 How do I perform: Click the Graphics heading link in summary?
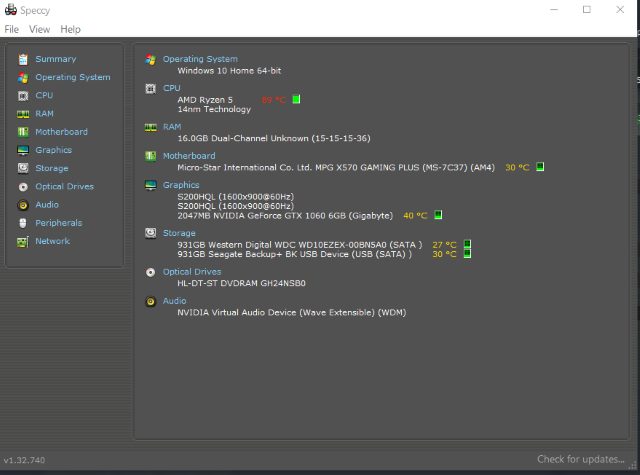coord(181,185)
